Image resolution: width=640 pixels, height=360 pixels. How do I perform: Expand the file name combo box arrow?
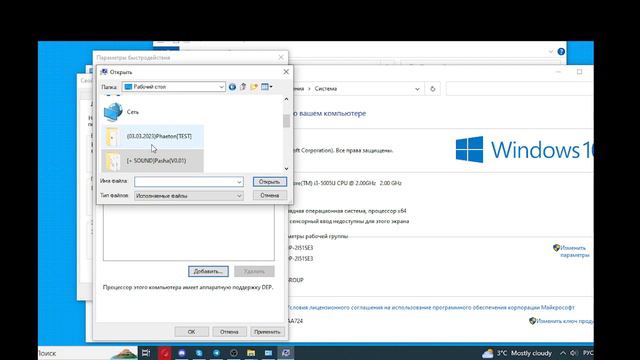tap(239, 182)
